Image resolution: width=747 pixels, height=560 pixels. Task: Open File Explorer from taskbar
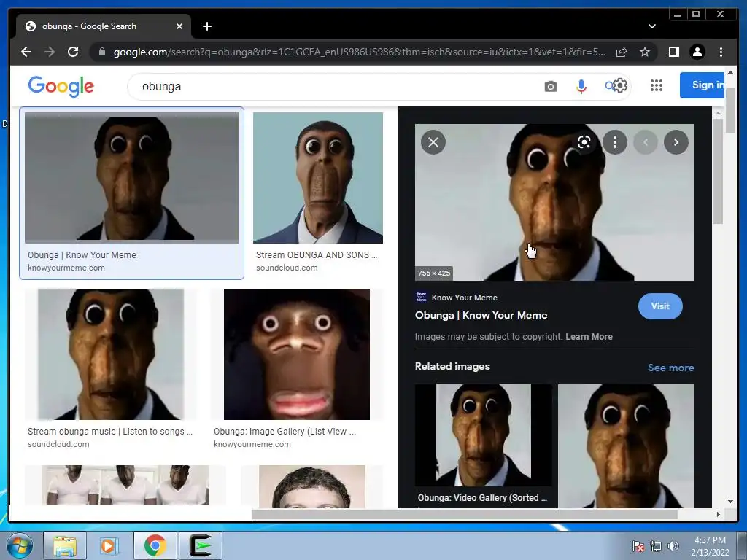(65, 545)
